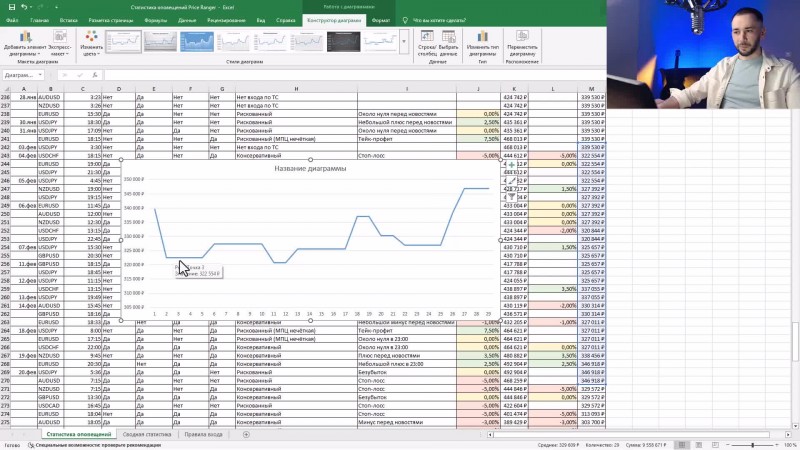Switch to Page Layout view button

tap(699, 445)
